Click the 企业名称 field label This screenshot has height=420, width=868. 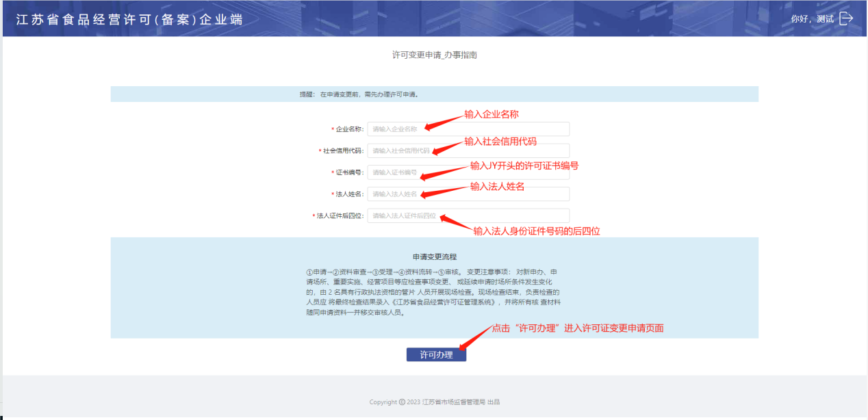pyautogui.click(x=349, y=129)
